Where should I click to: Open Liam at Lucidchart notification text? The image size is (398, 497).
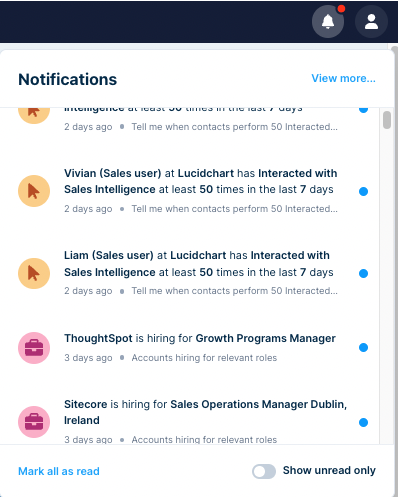(199, 264)
